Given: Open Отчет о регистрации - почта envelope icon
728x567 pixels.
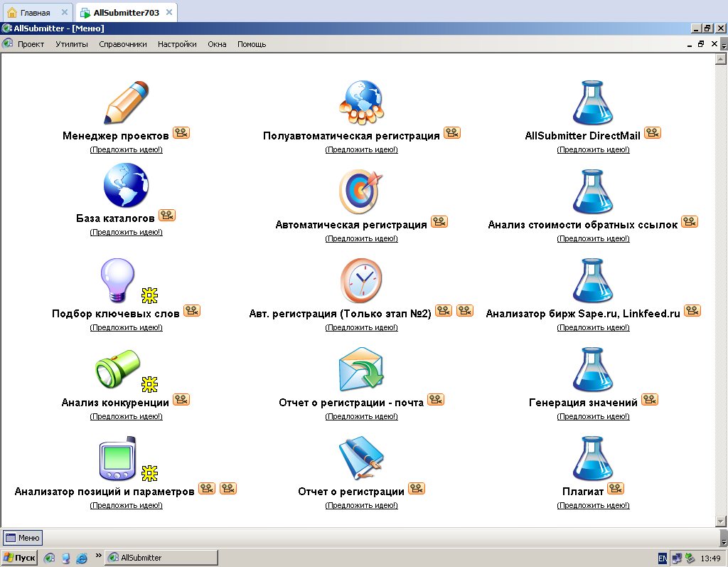Looking at the screenshot, I should [361, 369].
